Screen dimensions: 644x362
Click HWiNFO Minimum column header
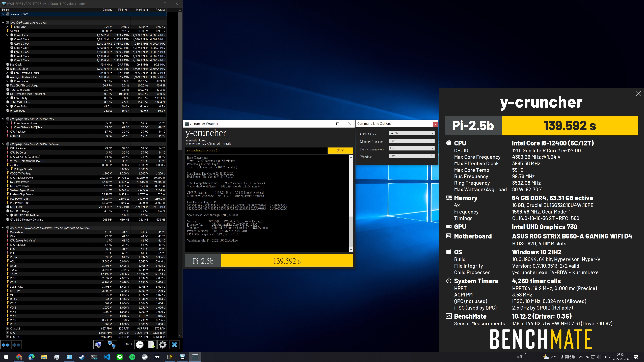121,10
